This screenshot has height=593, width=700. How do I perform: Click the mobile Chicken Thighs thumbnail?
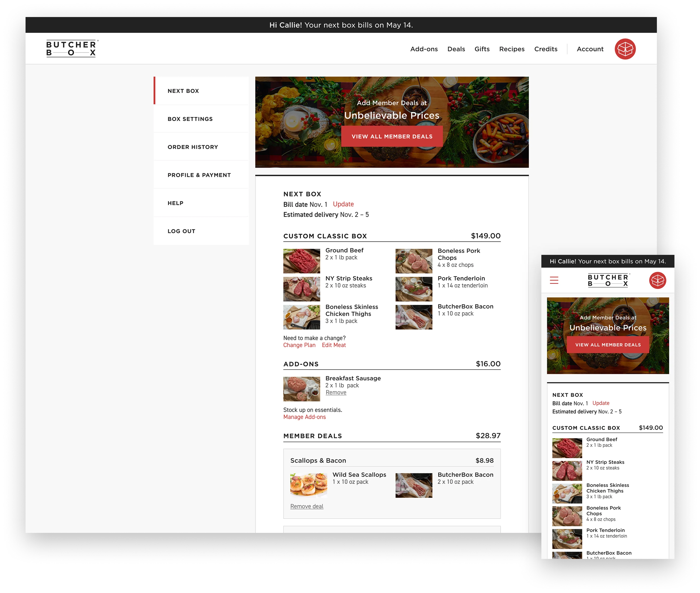[567, 493]
